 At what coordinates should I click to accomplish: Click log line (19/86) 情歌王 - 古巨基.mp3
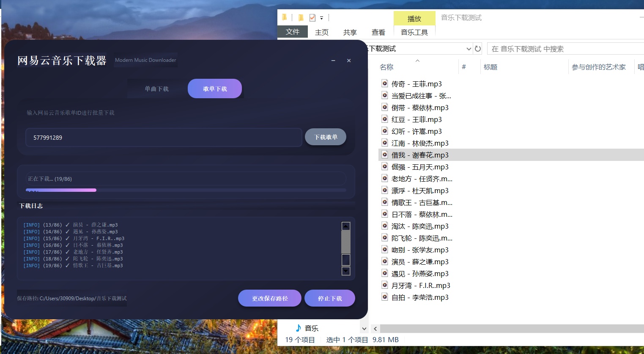(73, 265)
